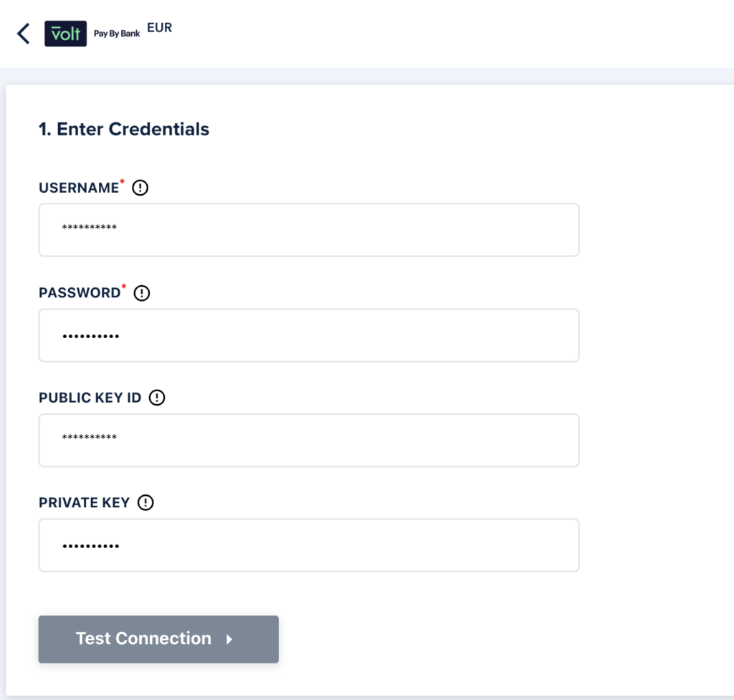Click the EUR currency label
The width and height of the screenshot is (734, 700).
pyautogui.click(x=159, y=29)
